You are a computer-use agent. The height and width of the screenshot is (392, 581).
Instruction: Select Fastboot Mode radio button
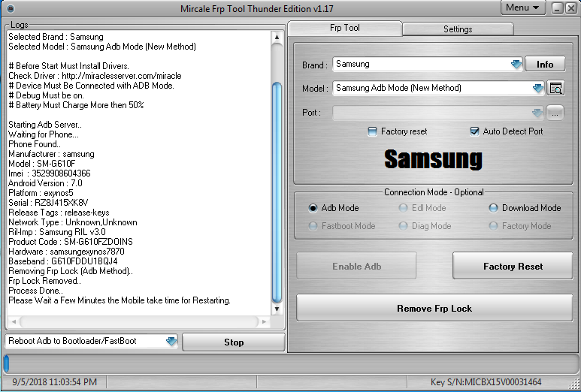[313, 226]
